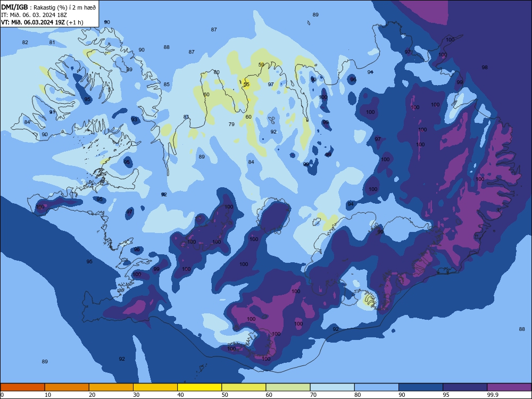Click the dark indigo 95–99.9 legend swatch

pyautogui.click(x=465, y=387)
